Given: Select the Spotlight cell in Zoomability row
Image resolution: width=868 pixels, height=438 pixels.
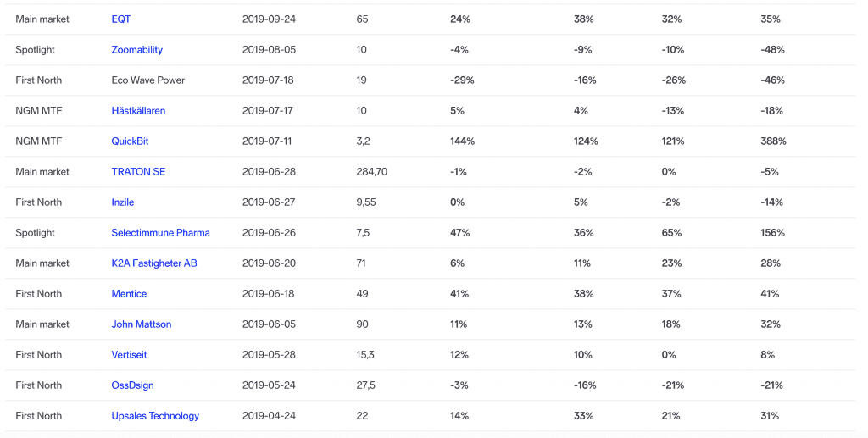Looking at the screenshot, I should click(35, 50).
